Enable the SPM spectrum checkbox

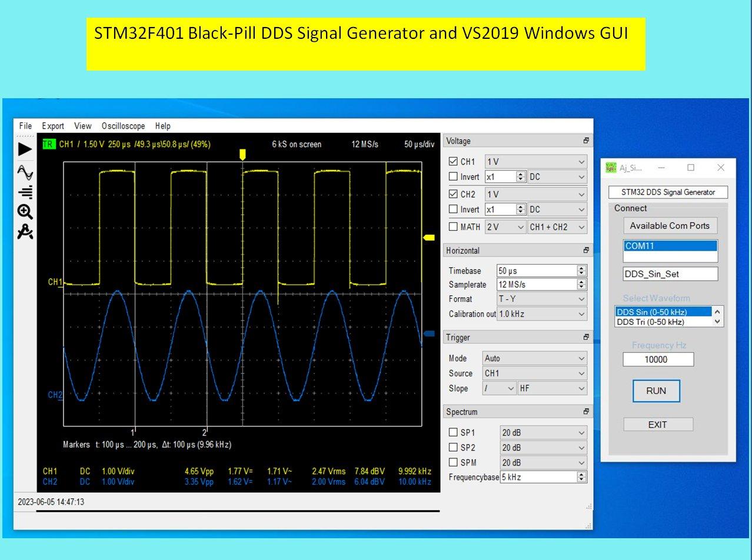[x=453, y=462]
